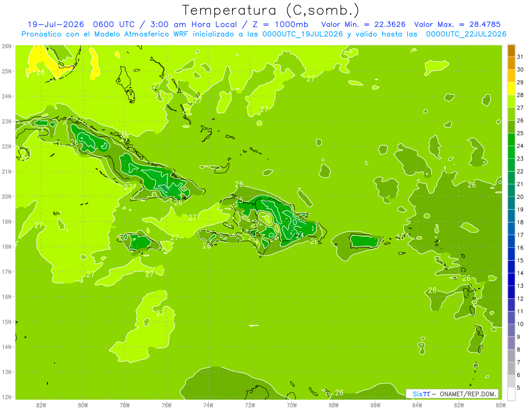Click the dark orange legend swatch above 31
This screenshot has height=411, width=532.
[x=511, y=51]
